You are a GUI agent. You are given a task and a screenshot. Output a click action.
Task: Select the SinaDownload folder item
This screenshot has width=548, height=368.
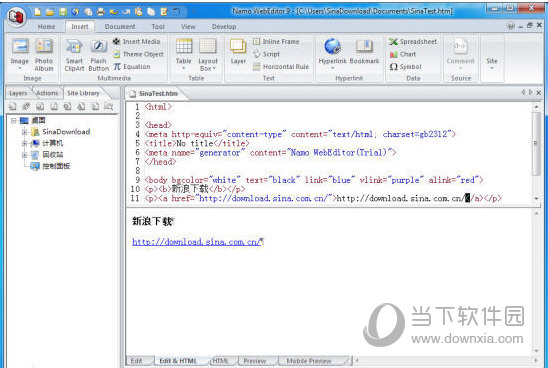pyautogui.click(x=61, y=132)
